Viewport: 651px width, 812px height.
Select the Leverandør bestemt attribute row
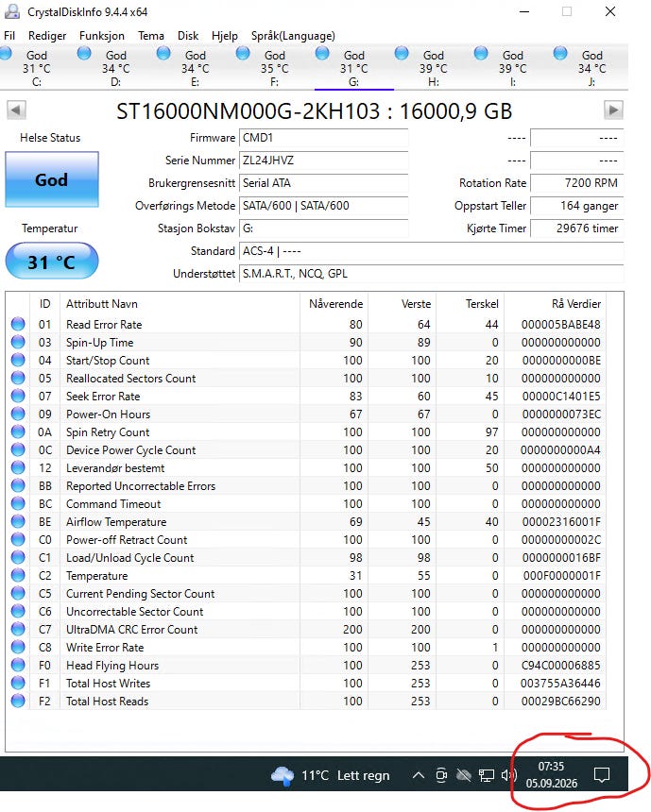pyautogui.click(x=306, y=468)
